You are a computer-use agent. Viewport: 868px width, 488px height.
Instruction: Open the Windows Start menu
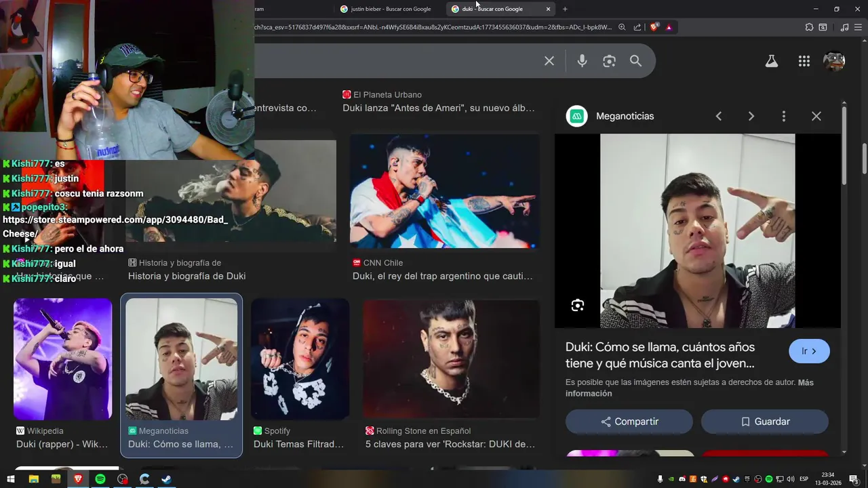11,479
